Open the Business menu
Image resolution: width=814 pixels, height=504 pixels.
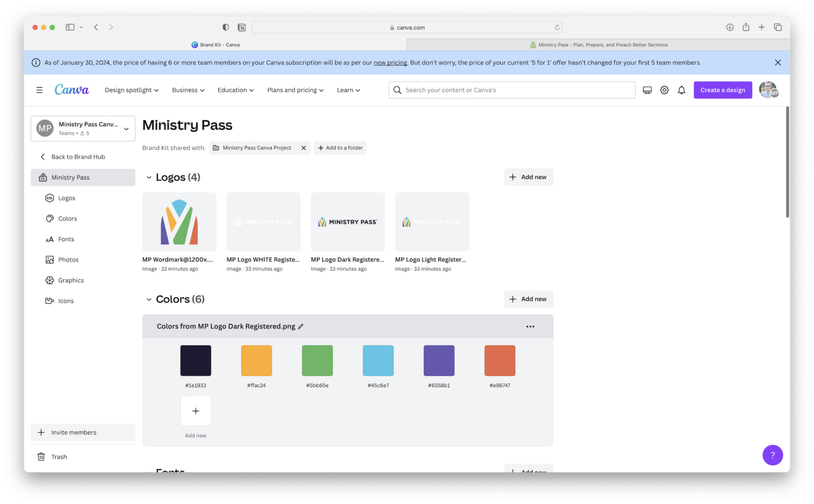(x=188, y=90)
